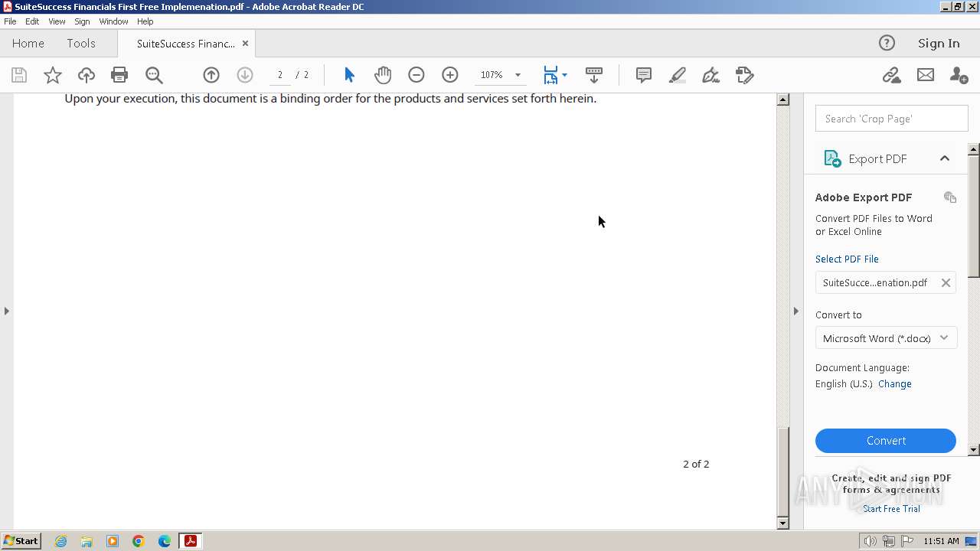Click the 11:51 AM system clock

[x=941, y=541]
